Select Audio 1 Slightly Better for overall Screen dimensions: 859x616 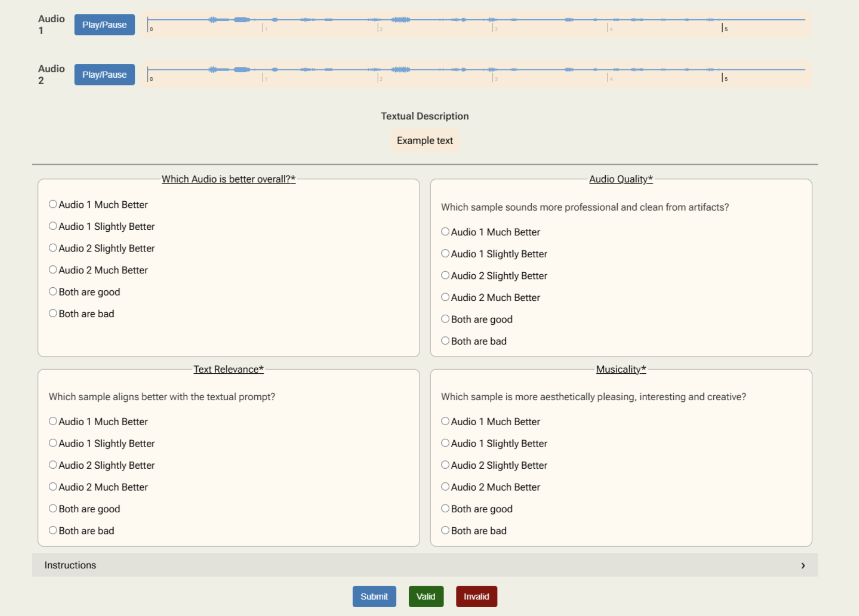[53, 226]
